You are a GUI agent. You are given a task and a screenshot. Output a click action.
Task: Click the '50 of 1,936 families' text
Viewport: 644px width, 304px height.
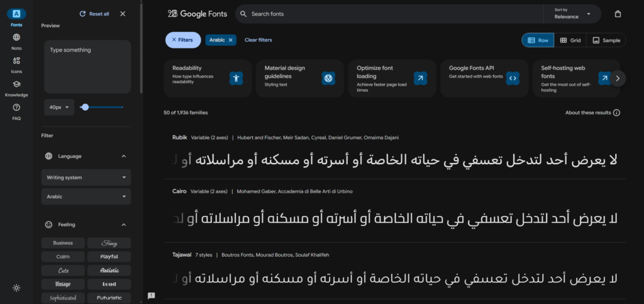(186, 113)
